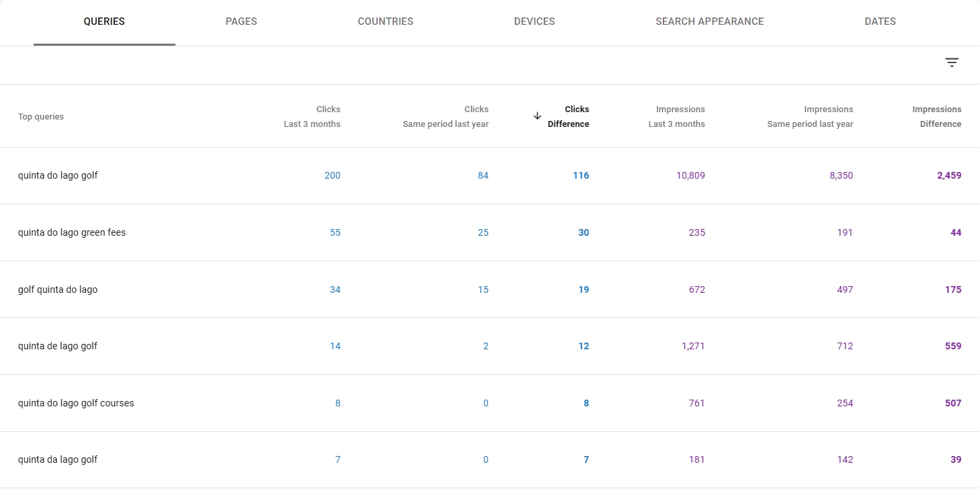This screenshot has width=980, height=491.
Task: Open the SEARCH APPEARANCE tab
Action: tap(709, 21)
